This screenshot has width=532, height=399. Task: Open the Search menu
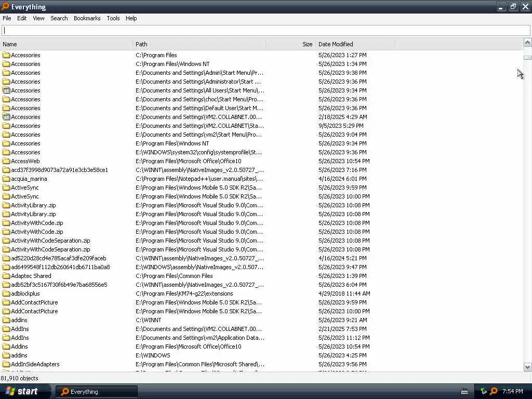(x=59, y=18)
